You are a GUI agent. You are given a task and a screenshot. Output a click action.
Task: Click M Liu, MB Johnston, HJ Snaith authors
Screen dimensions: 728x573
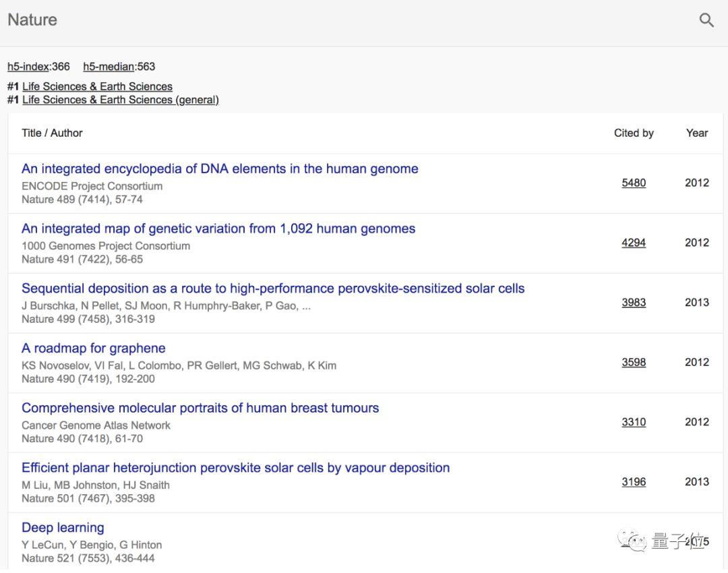pyautogui.click(x=96, y=485)
